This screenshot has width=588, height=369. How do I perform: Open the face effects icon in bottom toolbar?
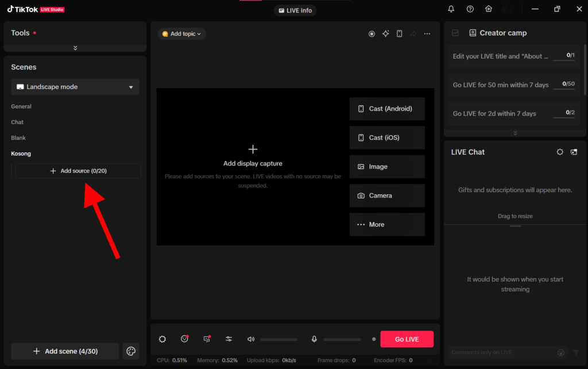click(184, 339)
